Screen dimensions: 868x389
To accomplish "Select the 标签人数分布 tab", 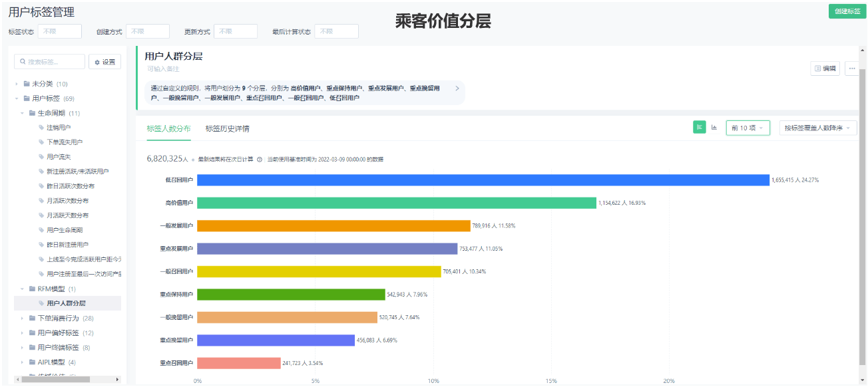I will 168,128.
